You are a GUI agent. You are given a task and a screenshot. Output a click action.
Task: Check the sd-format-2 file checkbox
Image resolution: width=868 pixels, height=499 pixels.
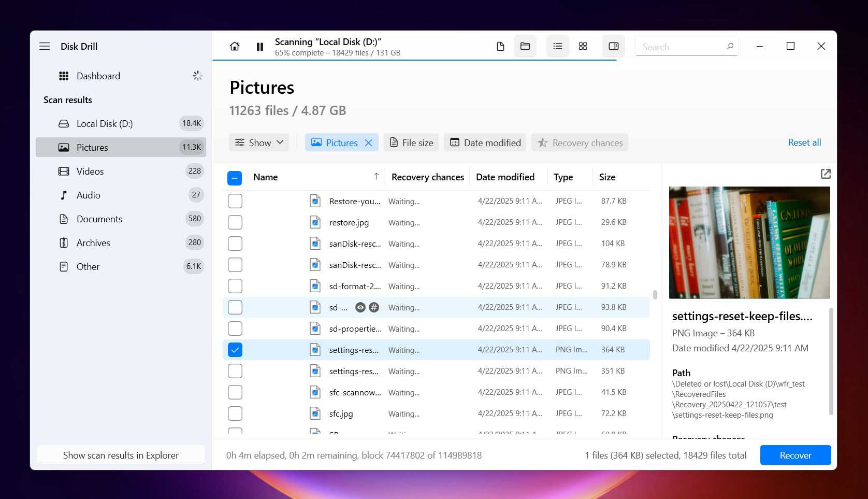(x=235, y=286)
